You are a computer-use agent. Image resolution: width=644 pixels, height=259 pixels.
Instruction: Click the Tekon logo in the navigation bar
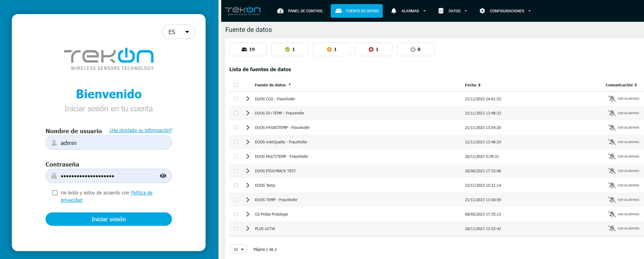pyautogui.click(x=243, y=11)
